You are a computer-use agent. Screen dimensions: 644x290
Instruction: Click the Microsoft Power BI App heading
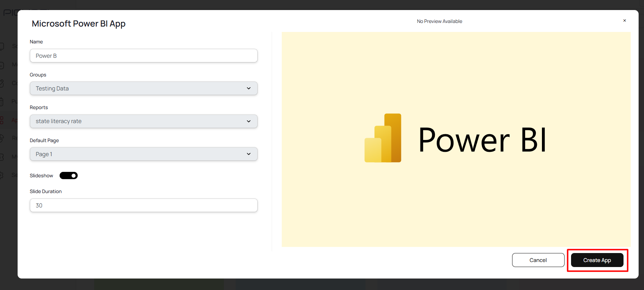(x=79, y=24)
